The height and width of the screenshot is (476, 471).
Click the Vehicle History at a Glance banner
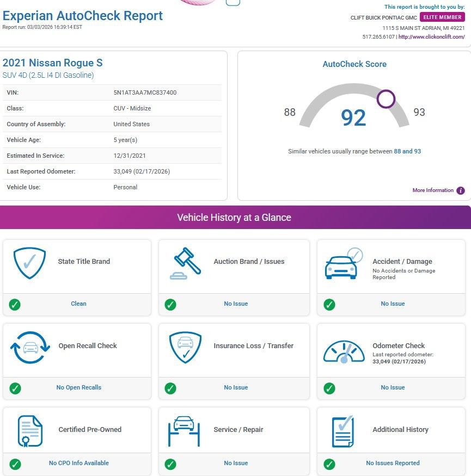(234, 218)
